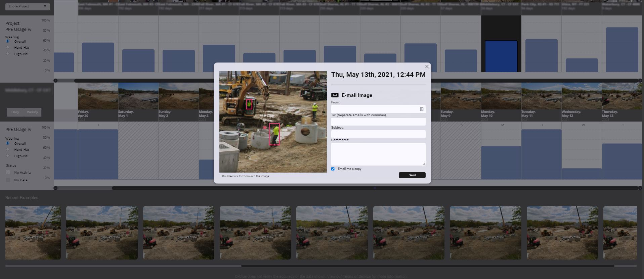Open fifth Recent Examples thumbnail
This screenshot has width=644, height=279.
[332, 233]
